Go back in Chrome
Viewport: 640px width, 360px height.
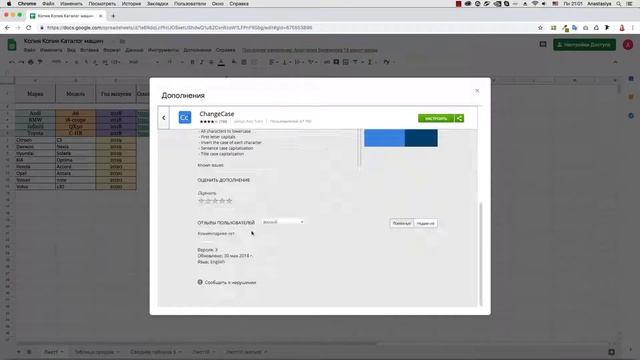(x=7, y=28)
